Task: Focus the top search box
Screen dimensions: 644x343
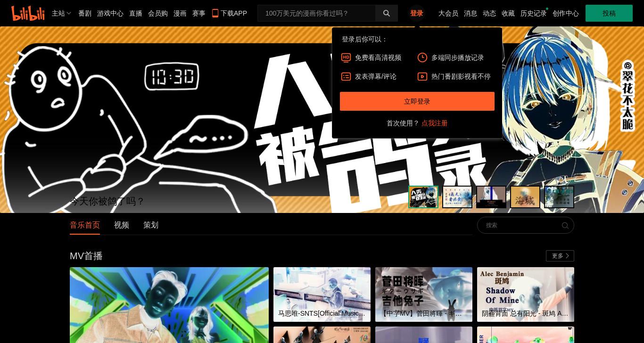Action: (x=316, y=13)
